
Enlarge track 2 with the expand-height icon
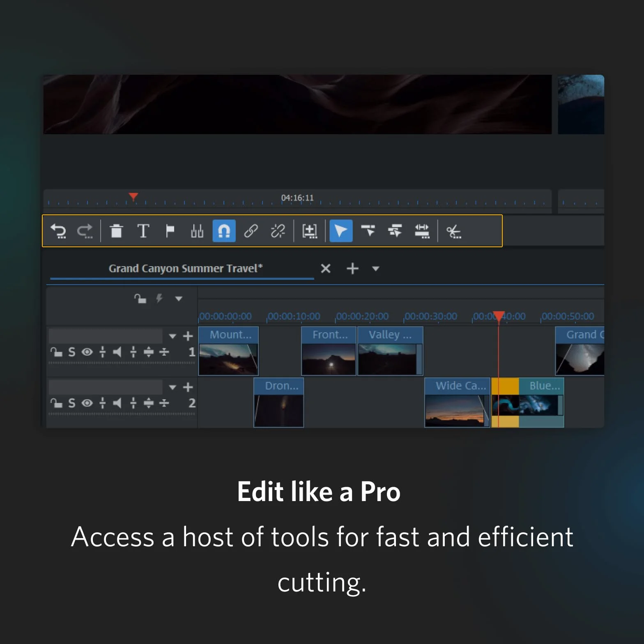[x=149, y=403]
